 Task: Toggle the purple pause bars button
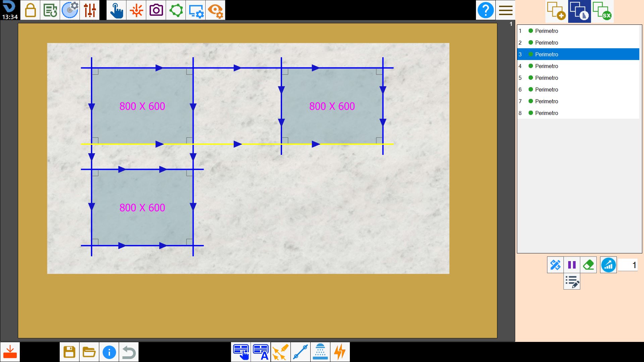pos(572,265)
